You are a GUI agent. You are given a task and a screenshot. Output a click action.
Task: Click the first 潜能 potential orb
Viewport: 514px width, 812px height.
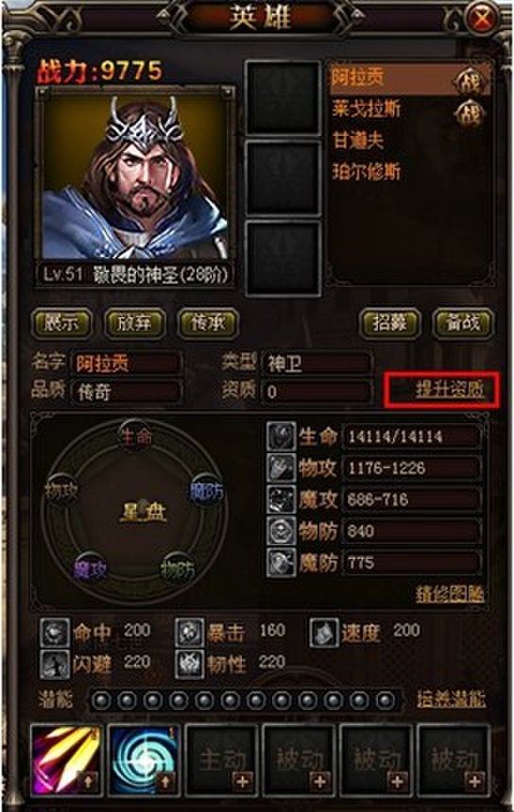coord(101,702)
